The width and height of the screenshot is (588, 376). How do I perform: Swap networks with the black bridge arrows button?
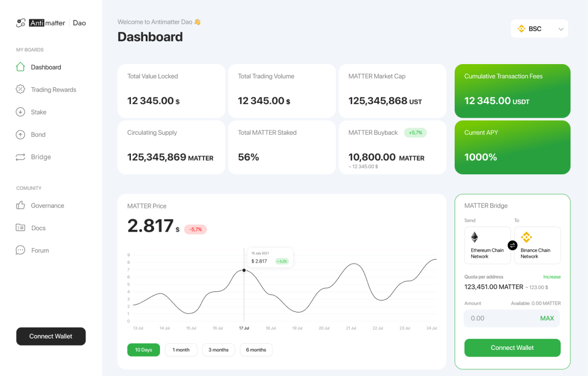(513, 245)
